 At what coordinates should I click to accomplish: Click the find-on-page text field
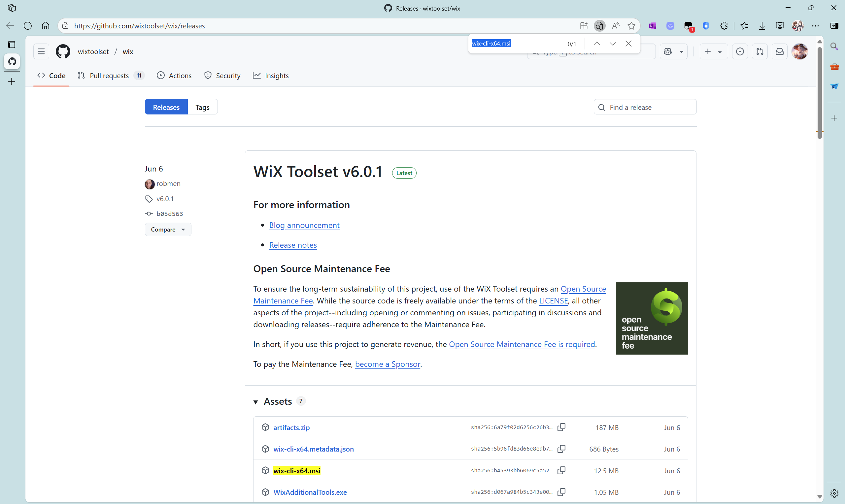point(517,44)
